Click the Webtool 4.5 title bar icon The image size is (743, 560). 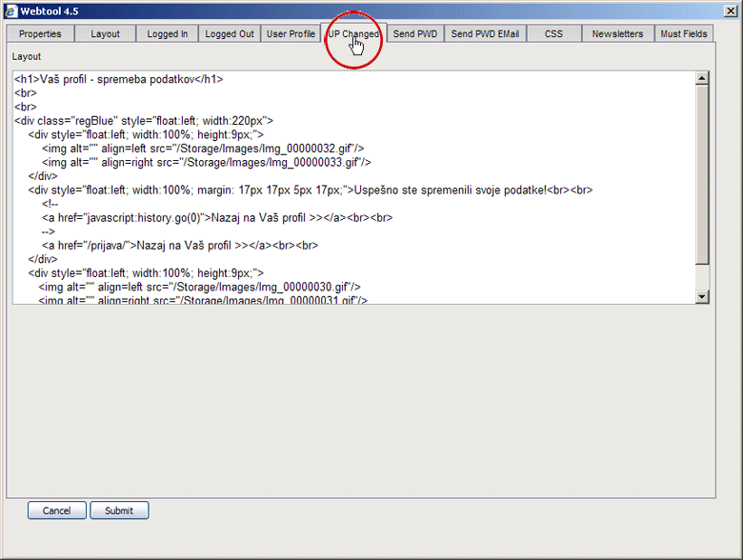click(11, 10)
